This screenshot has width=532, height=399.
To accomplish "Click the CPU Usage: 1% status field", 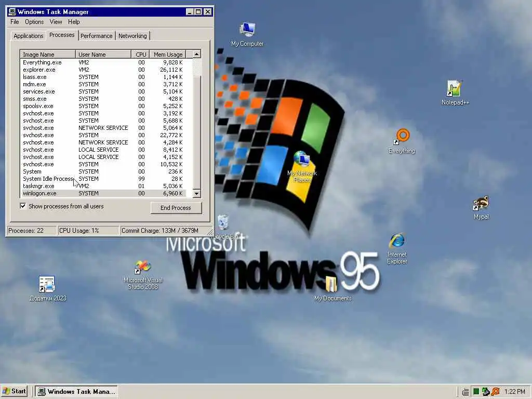I will (x=88, y=231).
